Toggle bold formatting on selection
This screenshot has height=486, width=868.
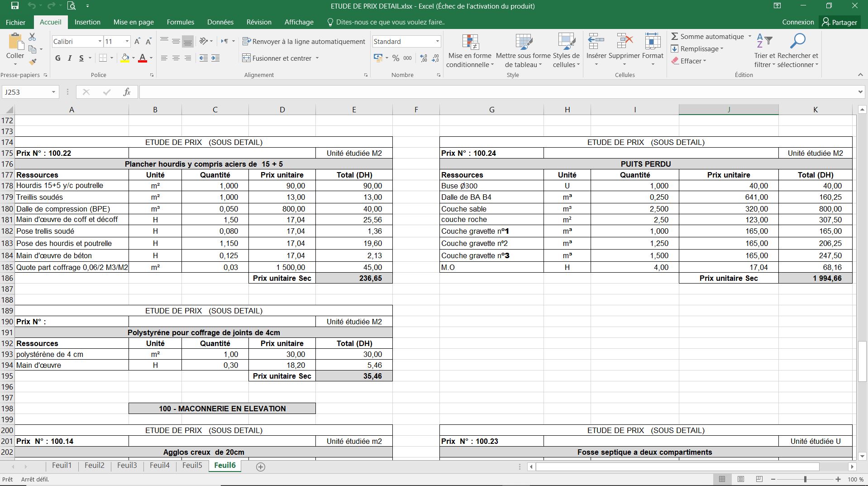point(57,58)
